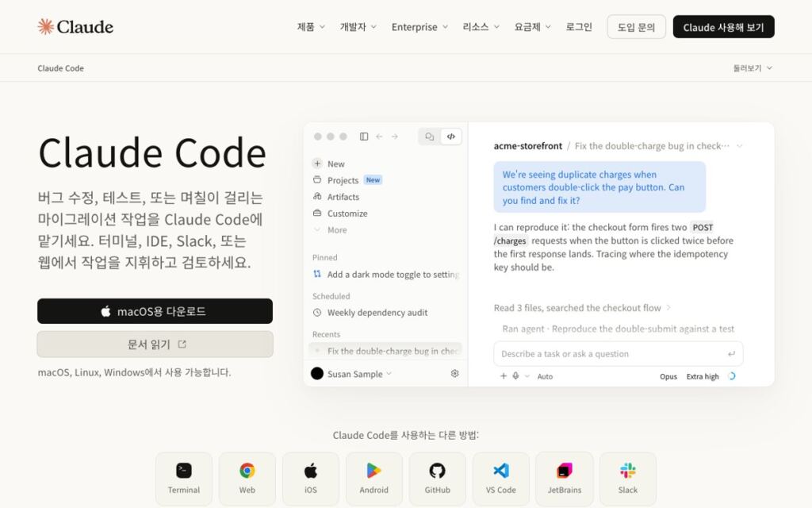Viewport: 812px width, 508px height.
Task: Click Describe a task input field
Action: point(619,353)
